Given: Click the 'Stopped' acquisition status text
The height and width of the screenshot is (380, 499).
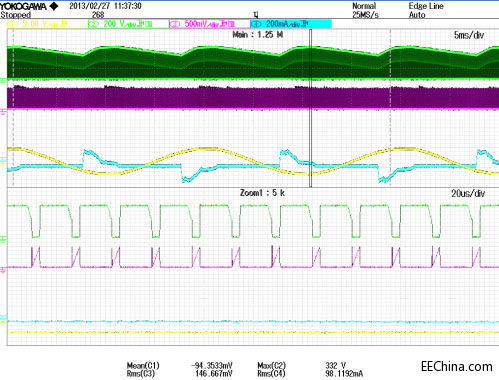Looking at the screenshot, I should click(x=16, y=15).
